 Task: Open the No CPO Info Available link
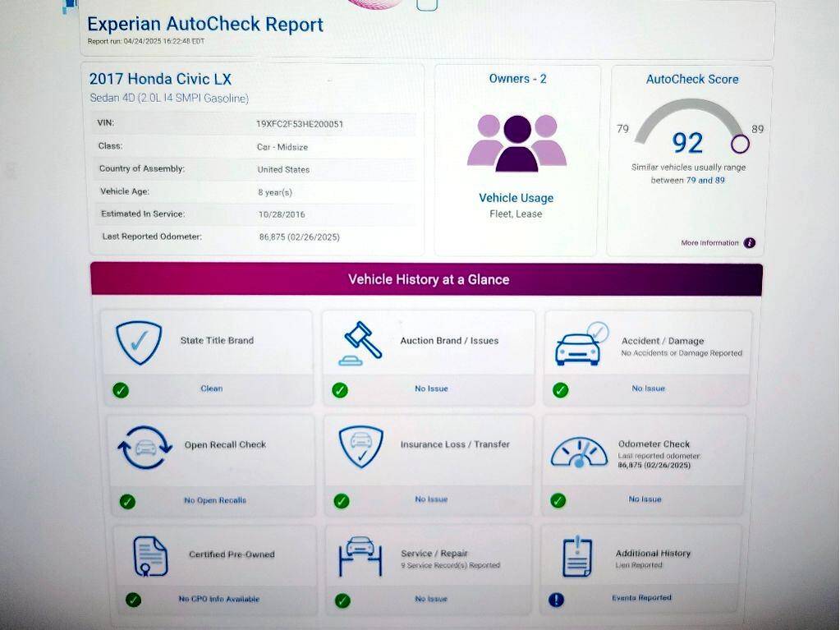pos(219,599)
